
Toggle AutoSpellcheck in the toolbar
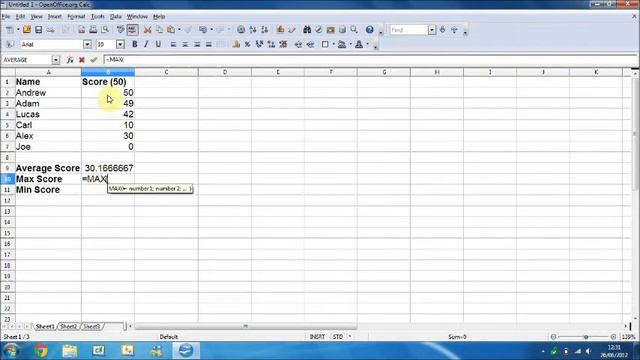[132, 30]
